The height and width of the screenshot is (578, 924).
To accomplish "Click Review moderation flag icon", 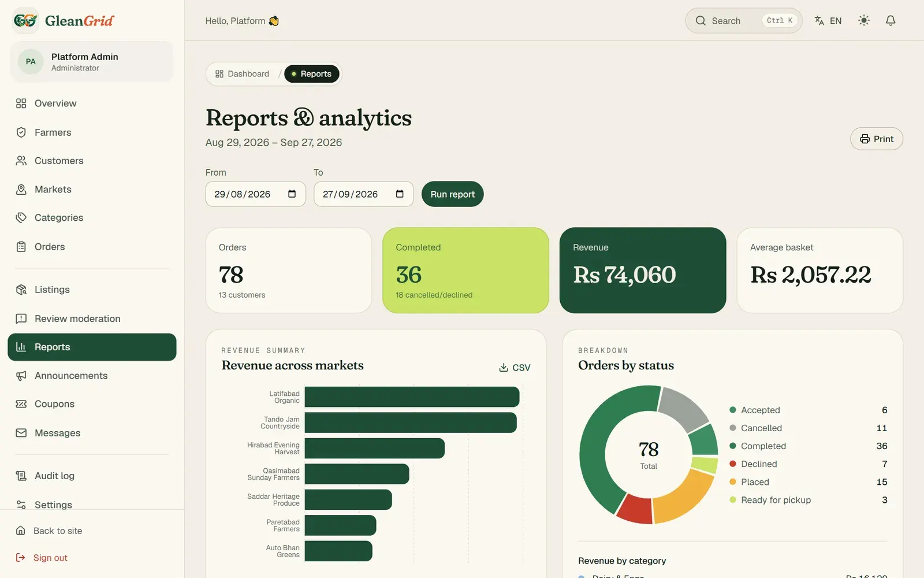I will 21,318.
